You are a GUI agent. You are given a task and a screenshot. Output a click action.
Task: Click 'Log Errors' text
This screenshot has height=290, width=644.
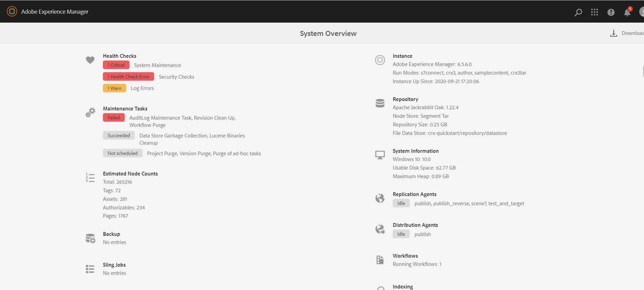[142, 88]
